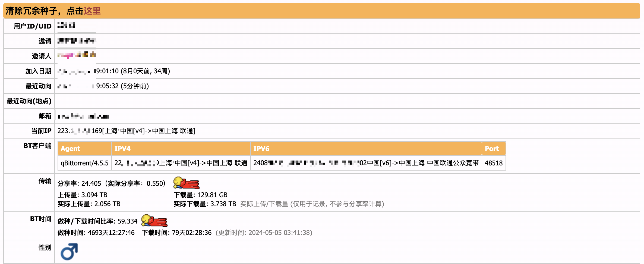Select the qBittorrent/4.5.5 agent cell
The width and height of the screenshot is (644, 264).
click(x=84, y=163)
